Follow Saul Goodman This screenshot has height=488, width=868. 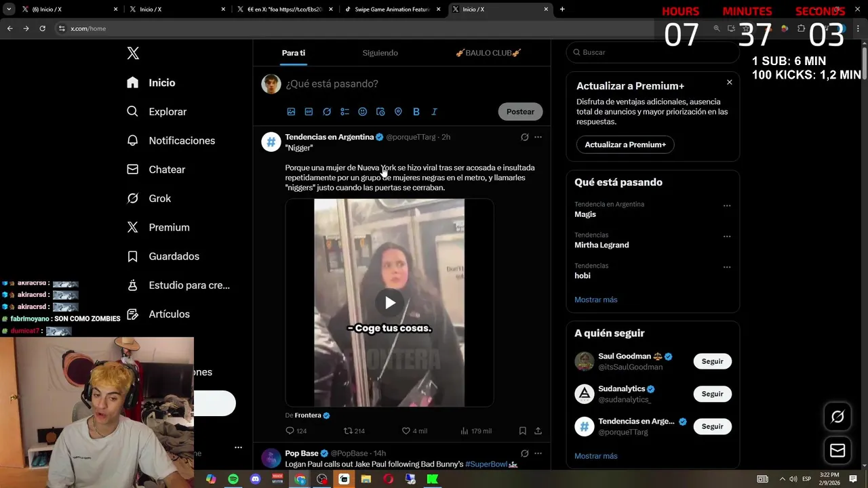[712, 361]
